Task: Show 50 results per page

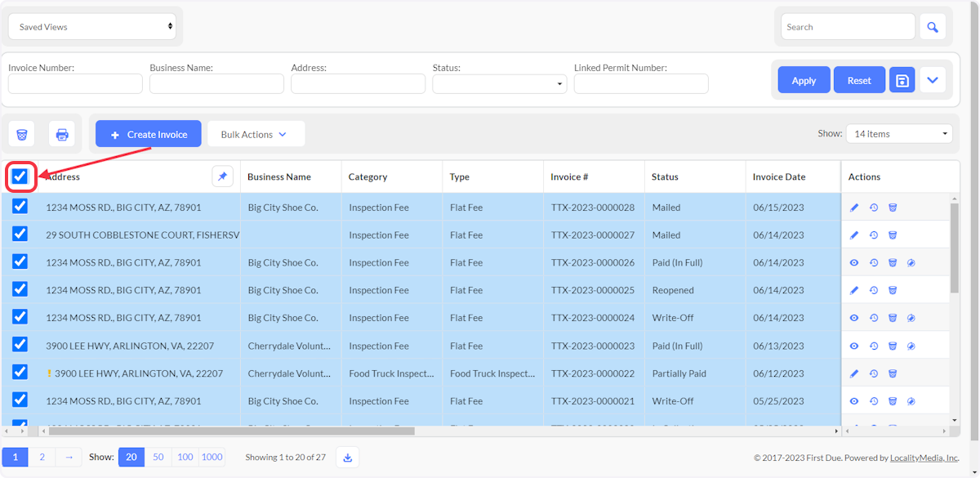Action: click(158, 457)
